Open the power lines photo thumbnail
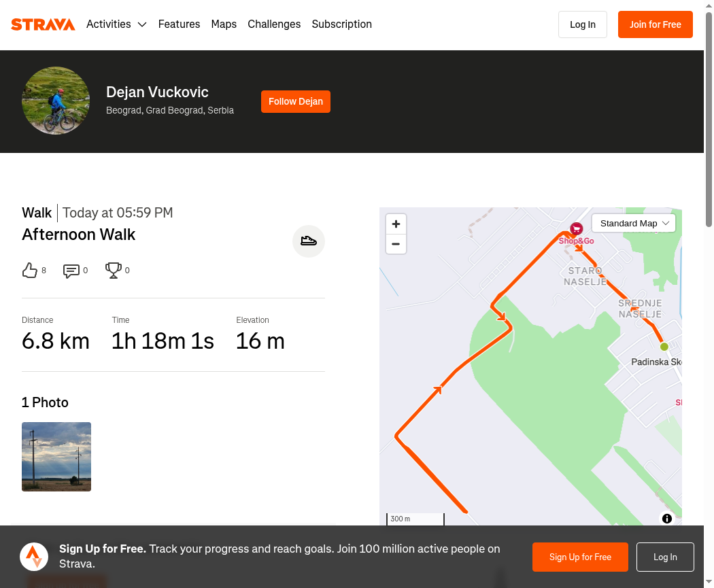This screenshot has width=714, height=588. pos(56,457)
